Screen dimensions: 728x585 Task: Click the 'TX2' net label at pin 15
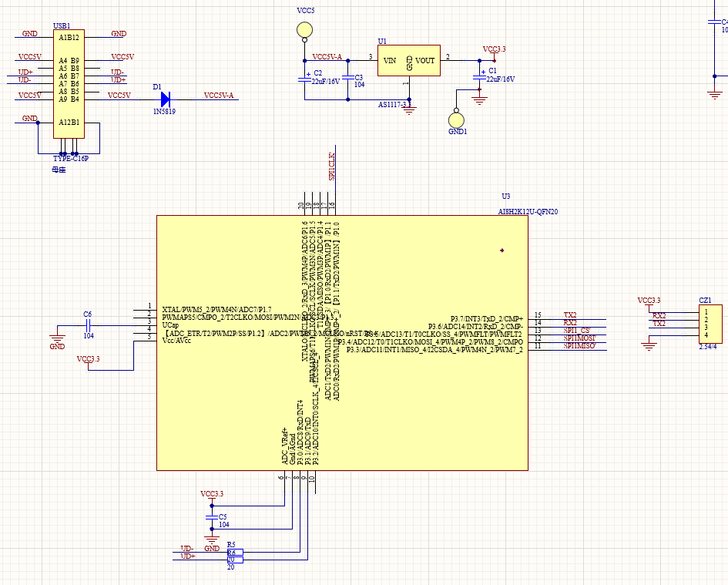click(x=570, y=315)
